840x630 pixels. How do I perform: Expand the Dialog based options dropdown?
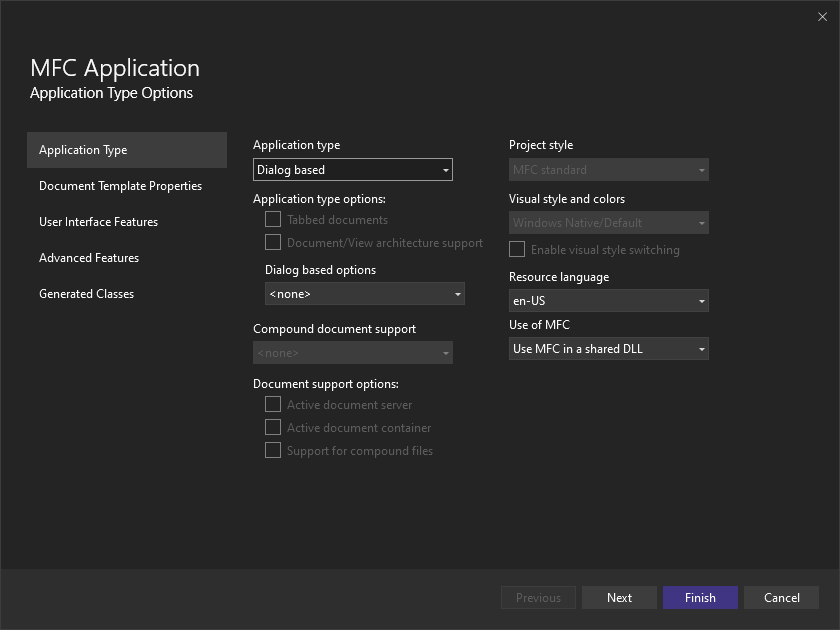click(364, 294)
